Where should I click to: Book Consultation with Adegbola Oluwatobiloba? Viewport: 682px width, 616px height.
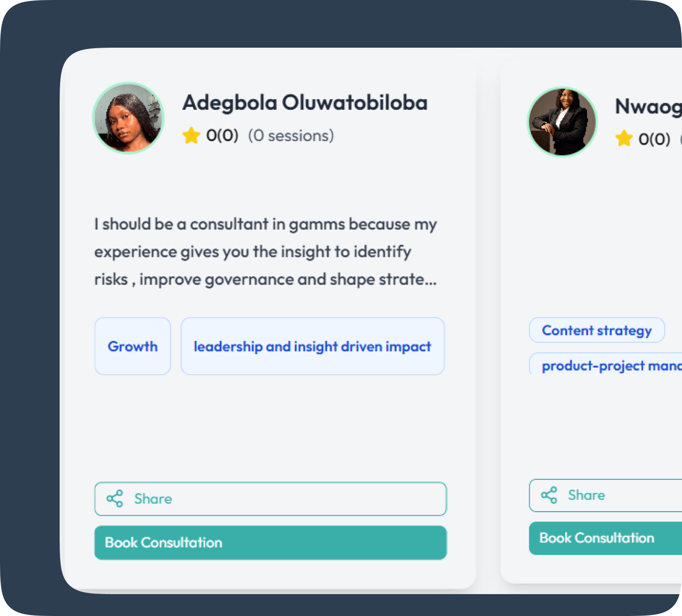[x=270, y=542]
